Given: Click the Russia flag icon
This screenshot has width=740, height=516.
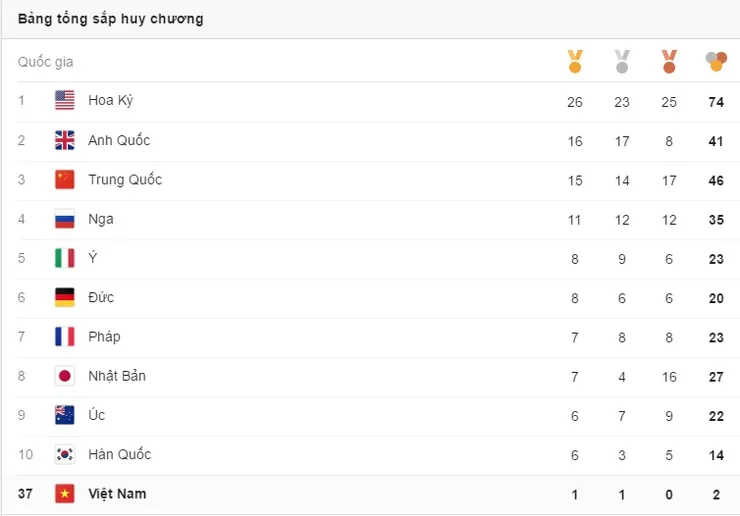Looking at the screenshot, I should [x=65, y=219].
